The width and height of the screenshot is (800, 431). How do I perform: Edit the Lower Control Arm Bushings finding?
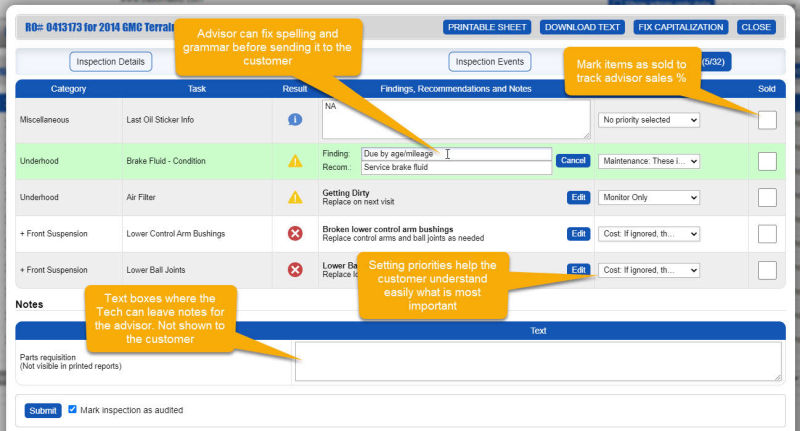tap(578, 234)
